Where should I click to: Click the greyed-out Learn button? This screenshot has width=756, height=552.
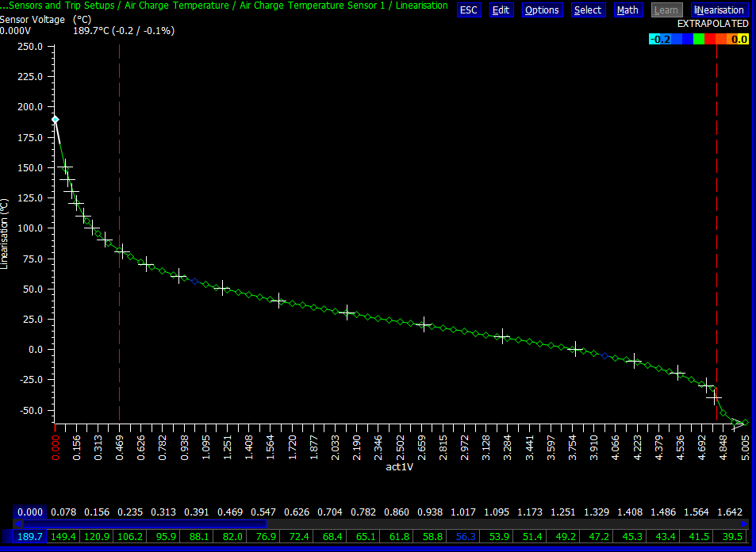pyautogui.click(x=666, y=10)
